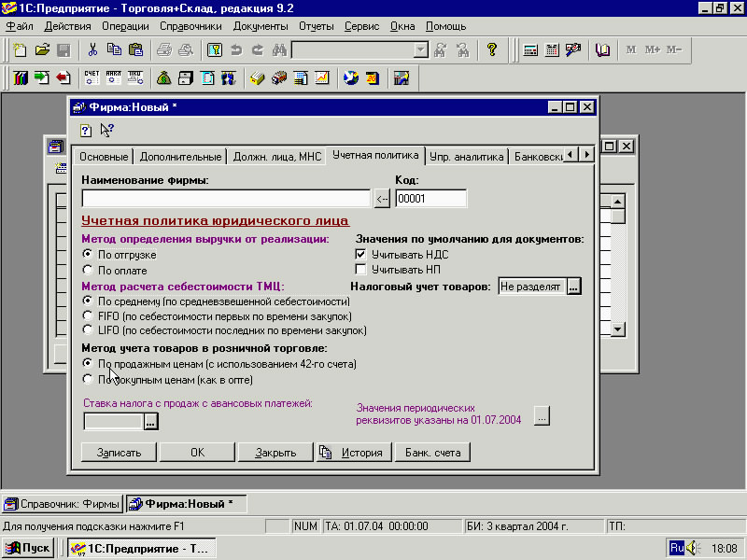Open the 'Документы' menu
The width and height of the screenshot is (747, 560).
(261, 26)
